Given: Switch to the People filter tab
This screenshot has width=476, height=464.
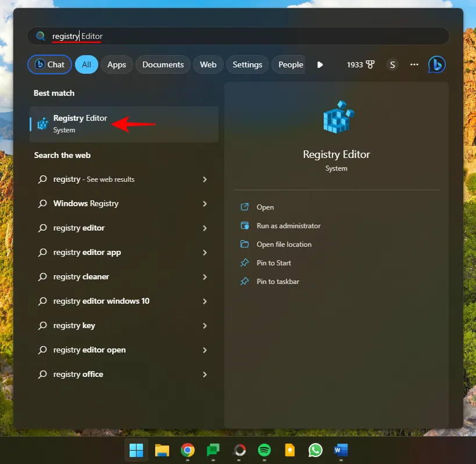Looking at the screenshot, I should point(289,64).
